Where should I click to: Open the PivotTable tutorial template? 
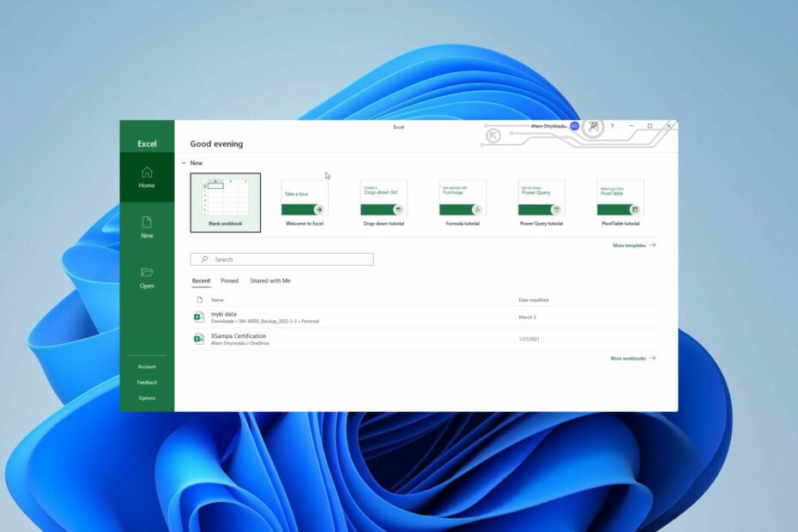click(620, 197)
